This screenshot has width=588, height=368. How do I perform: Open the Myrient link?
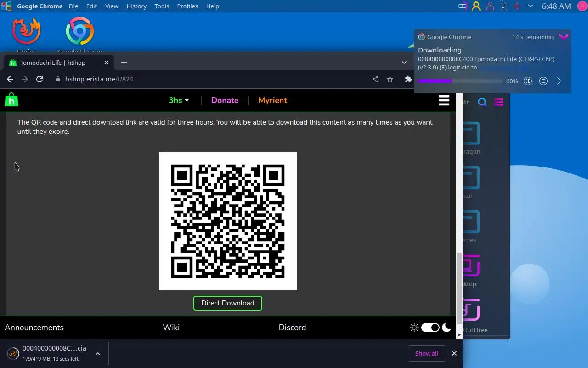point(272,100)
